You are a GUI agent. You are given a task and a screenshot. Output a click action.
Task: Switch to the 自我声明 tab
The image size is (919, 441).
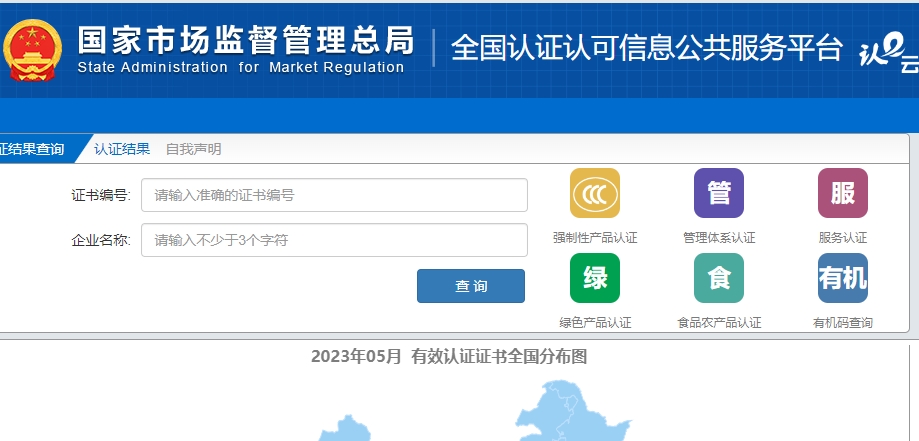(x=193, y=149)
